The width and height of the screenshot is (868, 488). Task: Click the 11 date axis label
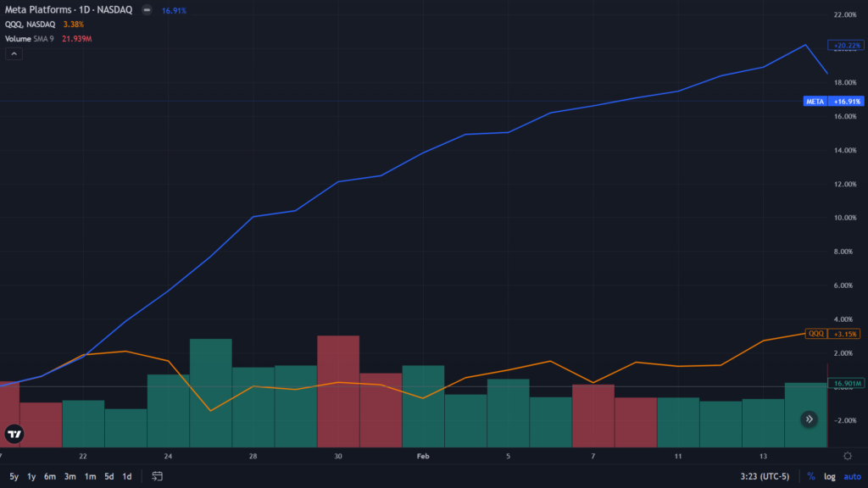pos(678,456)
